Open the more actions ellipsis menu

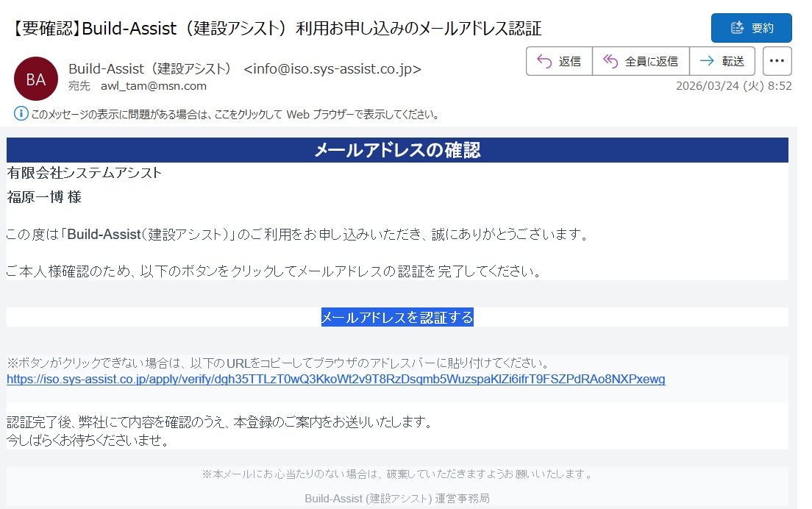click(x=777, y=61)
